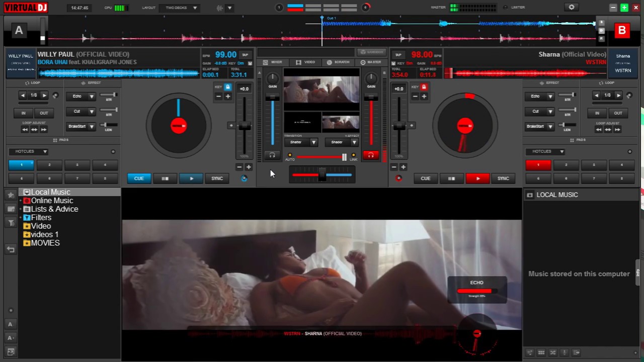Toggle deck A key lock icon
Image resolution: width=644 pixels, height=362 pixels.
(x=228, y=87)
